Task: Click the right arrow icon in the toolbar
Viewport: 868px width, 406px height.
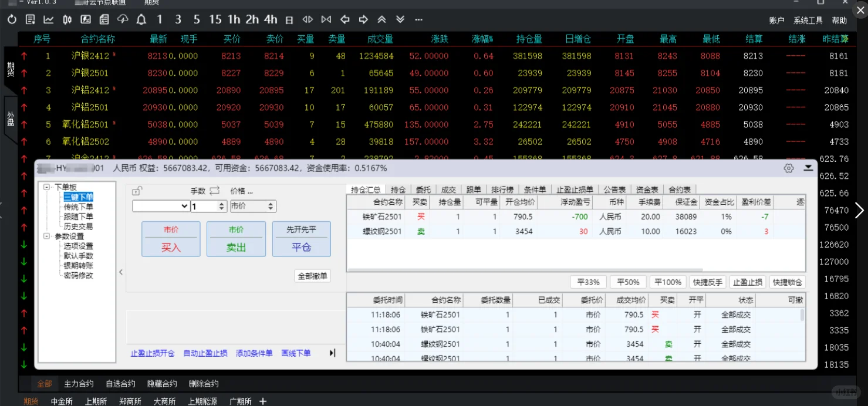Action: (363, 19)
